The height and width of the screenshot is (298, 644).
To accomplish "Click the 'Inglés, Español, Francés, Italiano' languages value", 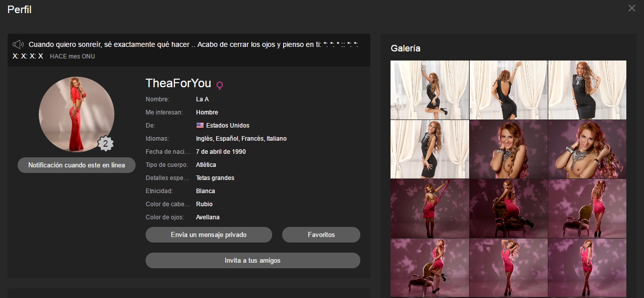I will (x=241, y=139).
